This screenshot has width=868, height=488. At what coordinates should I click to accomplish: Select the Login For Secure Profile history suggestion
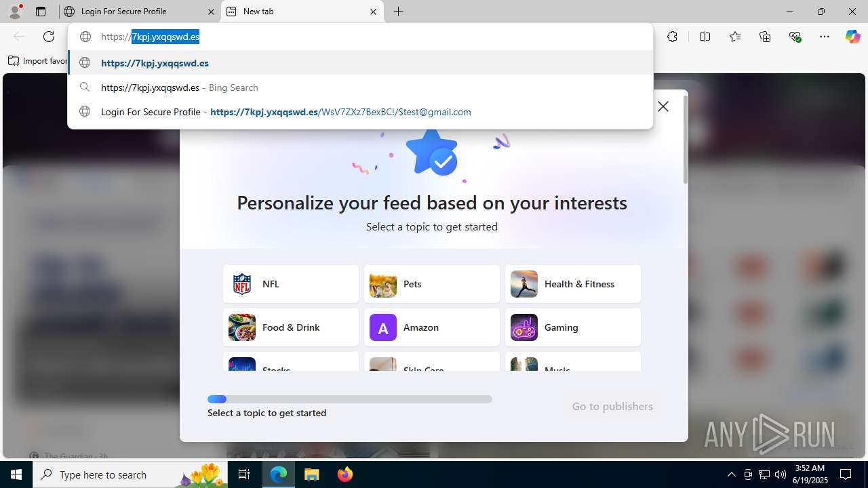(x=360, y=112)
